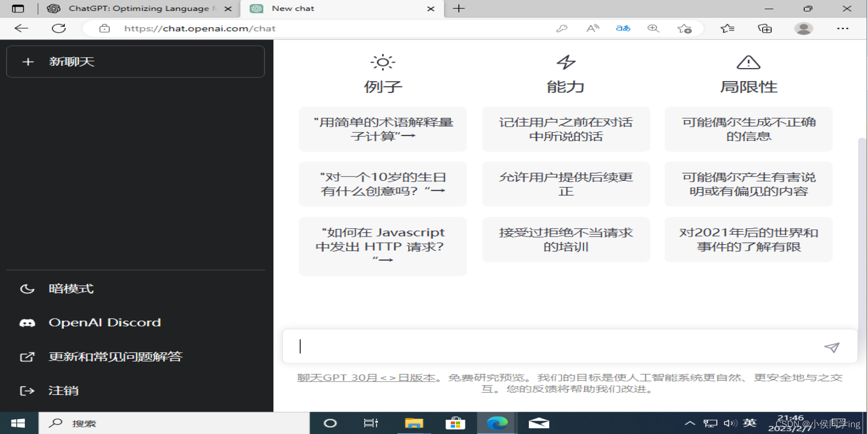Open the Windows Start menu
The height and width of the screenshot is (434, 868).
(18, 423)
